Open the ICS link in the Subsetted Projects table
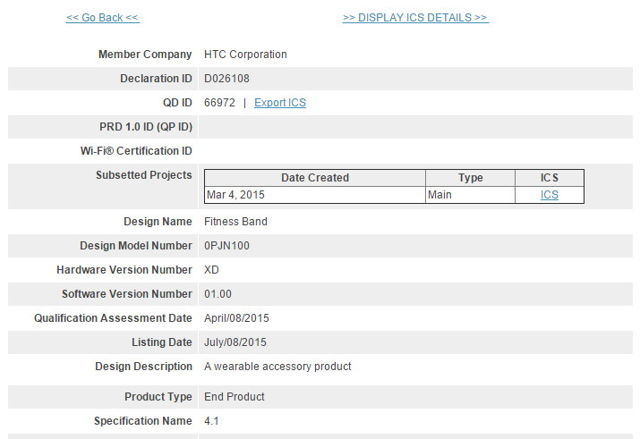The image size is (640, 439). click(549, 195)
